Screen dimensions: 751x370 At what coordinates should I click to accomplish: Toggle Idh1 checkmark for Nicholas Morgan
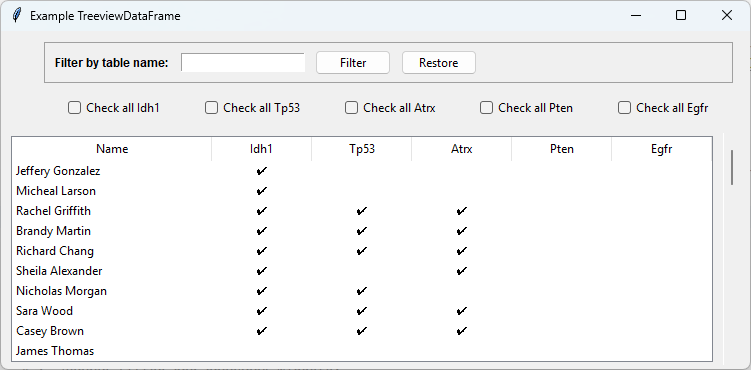click(262, 291)
